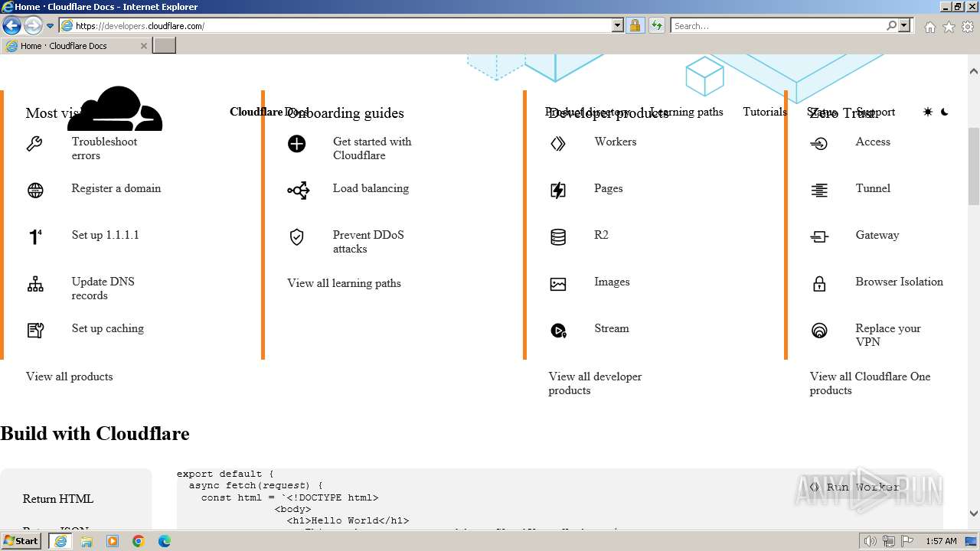980x551 pixels.
Task: Click the Workers brackets icon
Action: pyautogui.click(x=558, y=144)
